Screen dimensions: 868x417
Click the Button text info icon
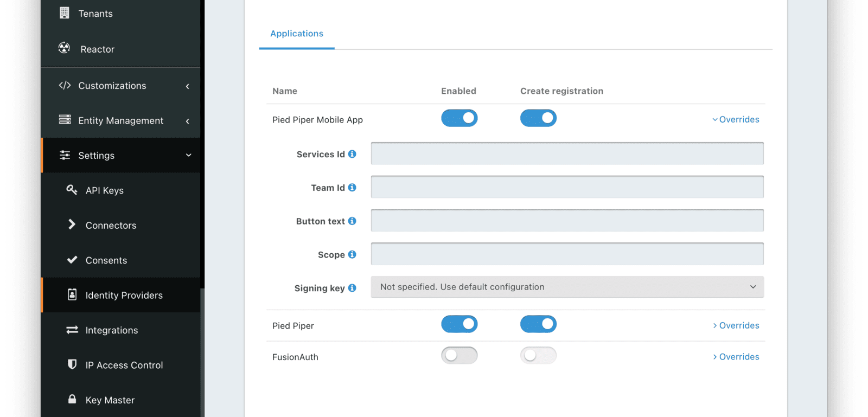tap(352, 221)
